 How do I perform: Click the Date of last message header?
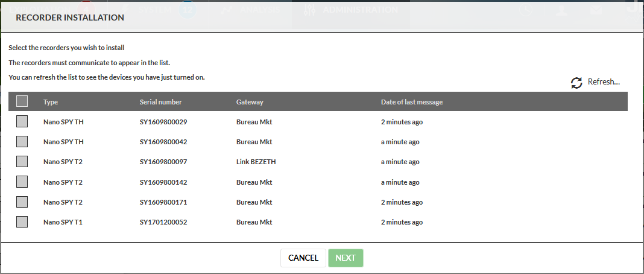tap(411, 102)
